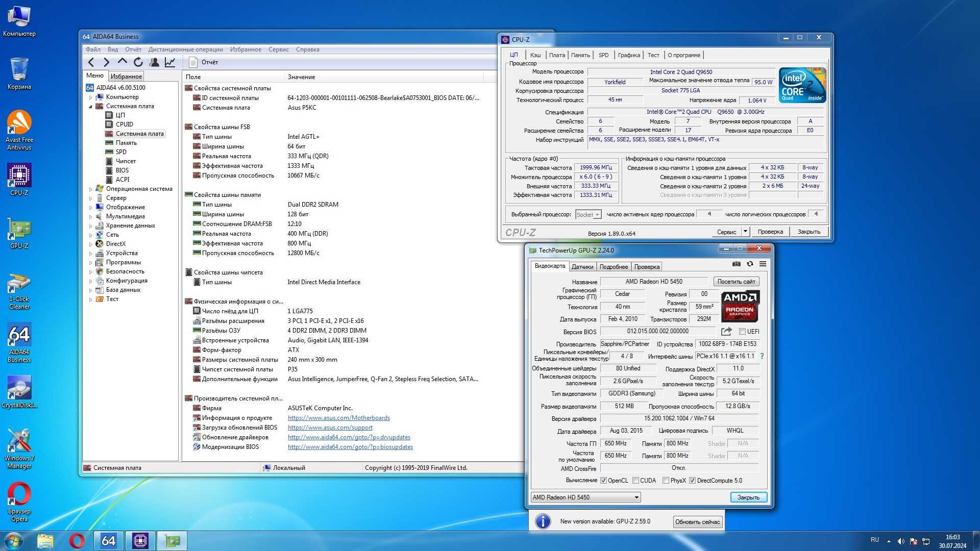
Task: Click GPU-Z BIOS share/export icon
Action: click(x=726, y=331)
